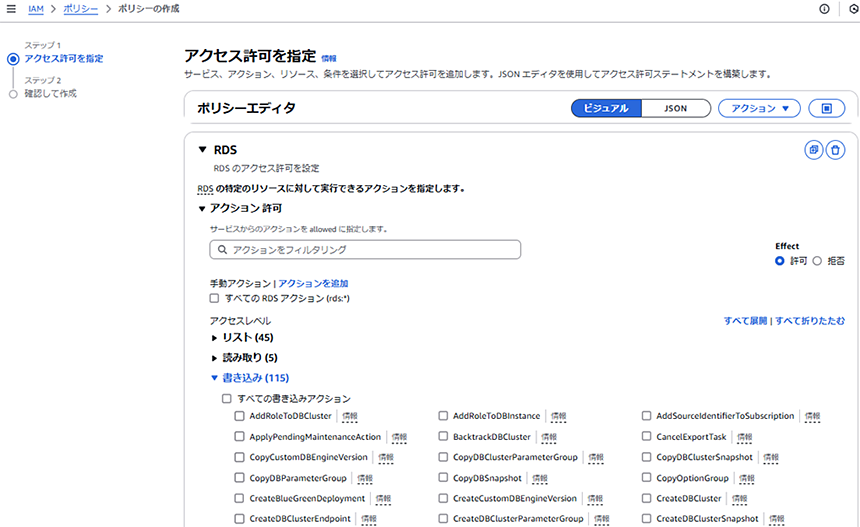The image size is (860, 527).
Task: Click the settings icon at top right
Action: click(x=852, y=9)
